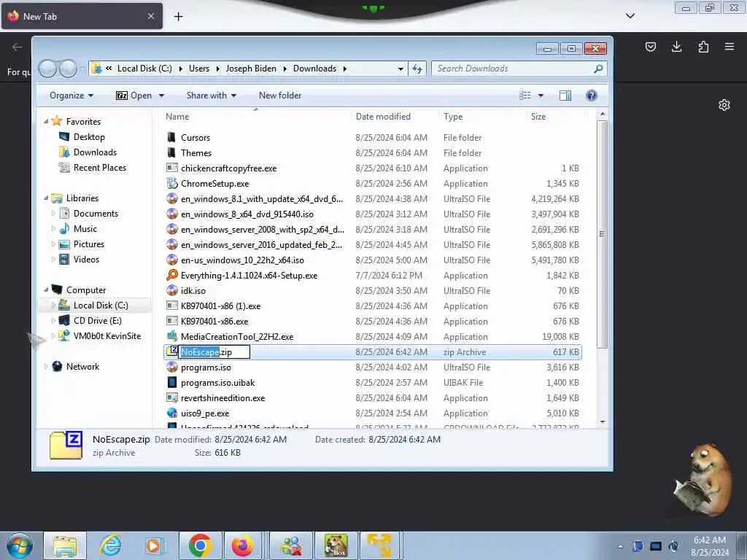Open a new Firefox tab with plus
747x560 pixels.
pos(178,17)
